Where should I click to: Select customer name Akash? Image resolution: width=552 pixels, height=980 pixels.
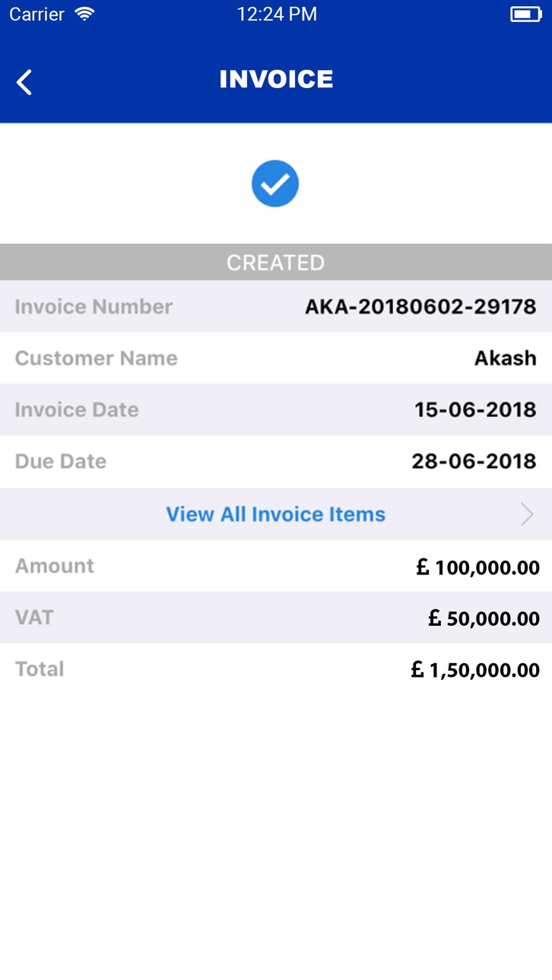(506, 359)
